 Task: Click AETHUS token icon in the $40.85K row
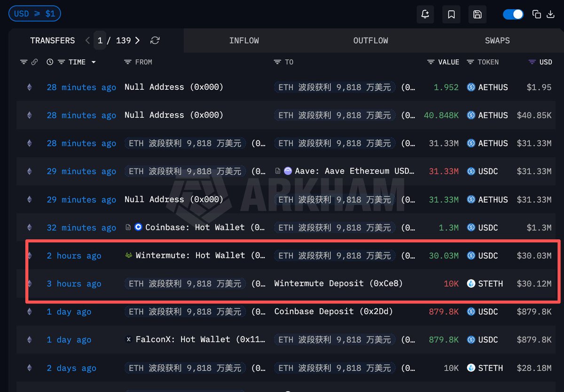coord(471,115)
